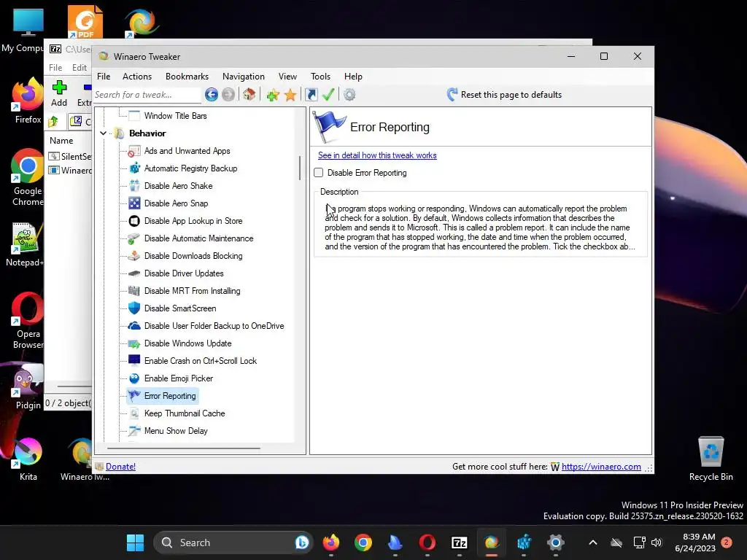747x560 pixels.
Task: Open the Windows Start menu
Action: pyautogui.click(x=135, y=542)
